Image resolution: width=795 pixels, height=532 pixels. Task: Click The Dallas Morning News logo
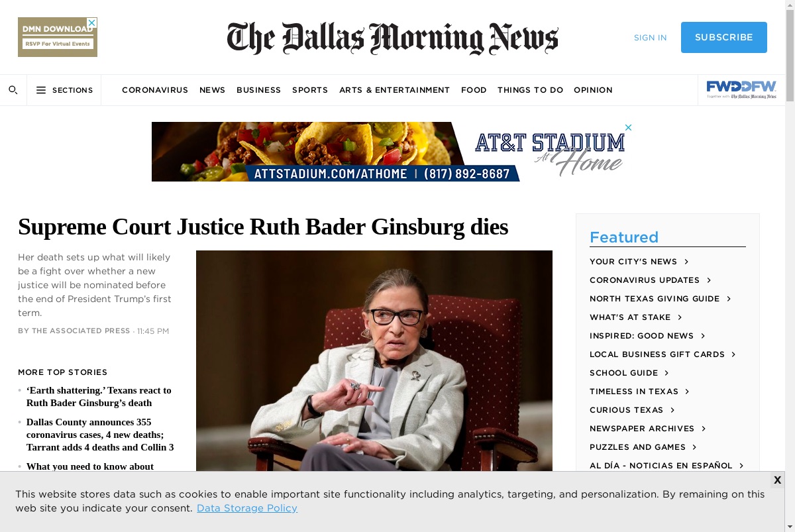[x=392, y=38]
